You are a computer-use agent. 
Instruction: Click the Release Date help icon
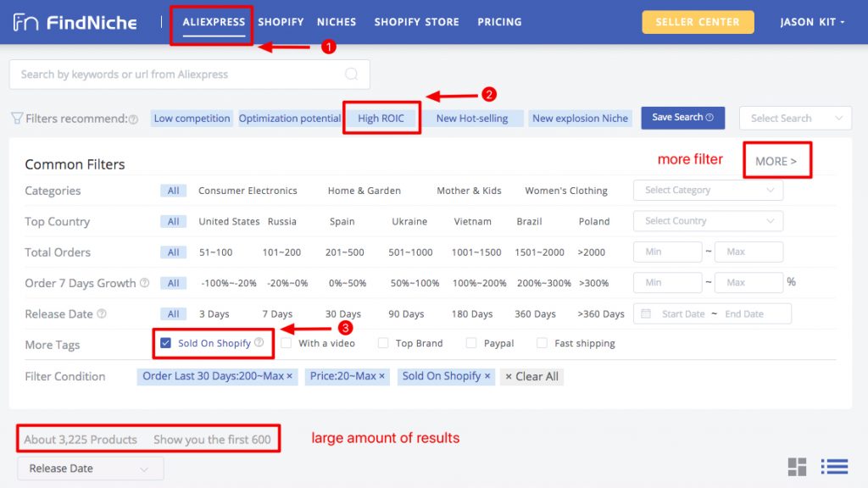point(102,313)
